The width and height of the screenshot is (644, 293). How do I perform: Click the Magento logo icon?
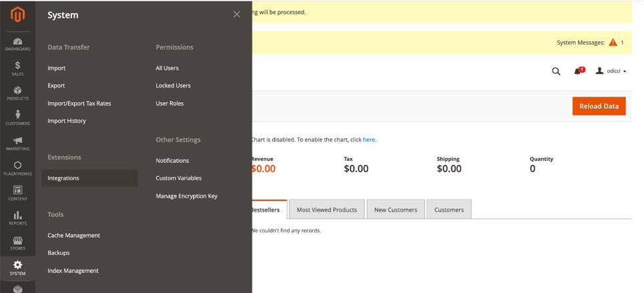pyautogui.click(x=17, y=15)
